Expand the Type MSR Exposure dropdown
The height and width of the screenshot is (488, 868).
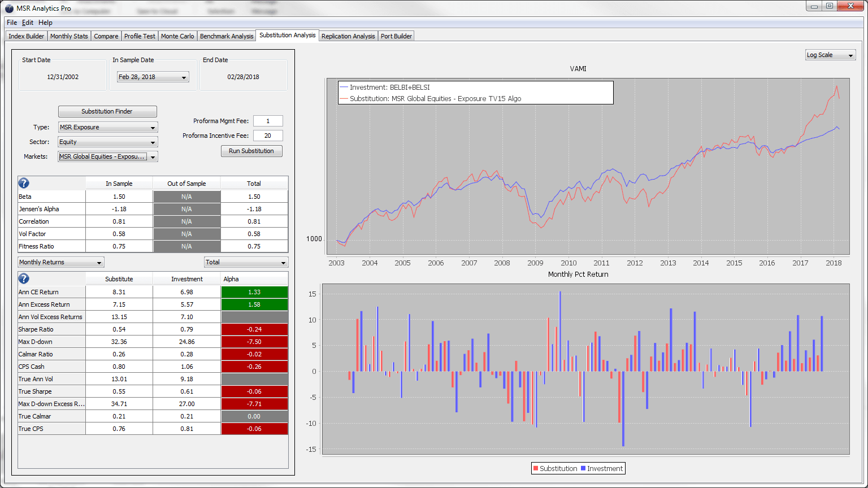[x=108, y=128]
